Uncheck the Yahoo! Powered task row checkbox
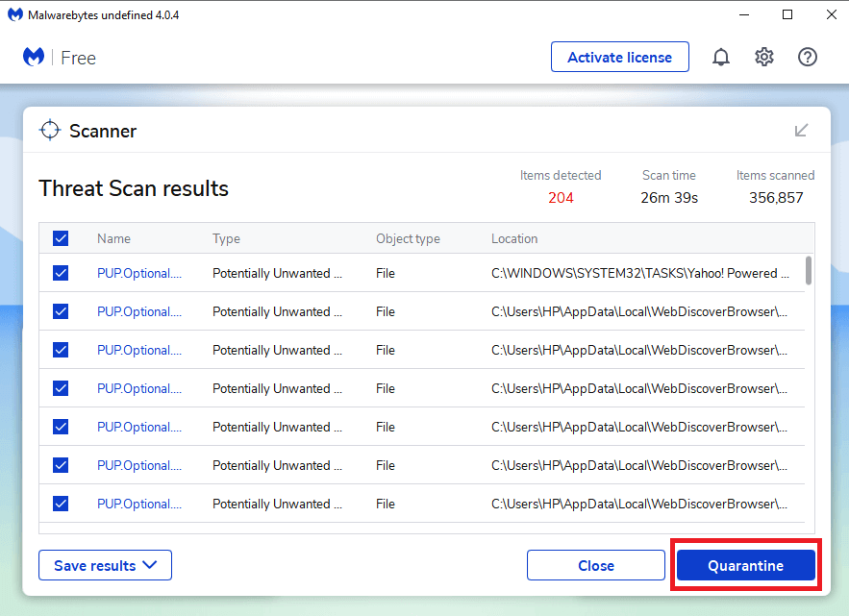This screenshot has width=849, height=616. pos(61,273)
